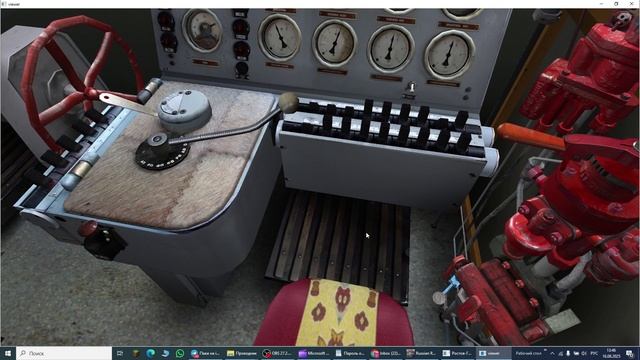Switch to the Пароль document taskbar window
This screenshot has height=360, width=640.
coord(350,353)
